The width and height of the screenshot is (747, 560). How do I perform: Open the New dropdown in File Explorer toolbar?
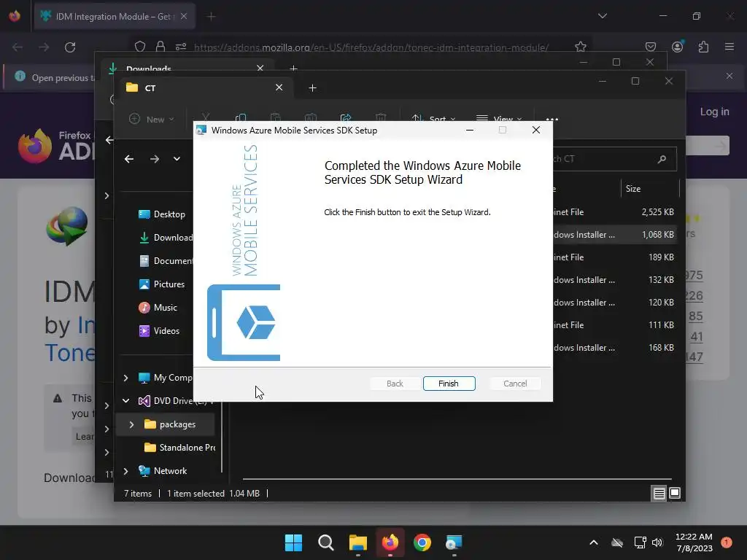click(x=152, y=119)
